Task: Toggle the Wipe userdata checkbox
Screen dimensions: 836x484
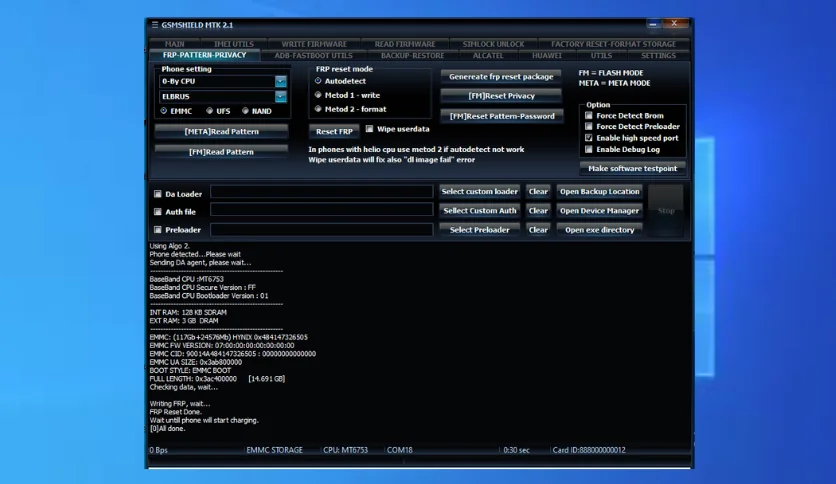Action: coord(369,129)
